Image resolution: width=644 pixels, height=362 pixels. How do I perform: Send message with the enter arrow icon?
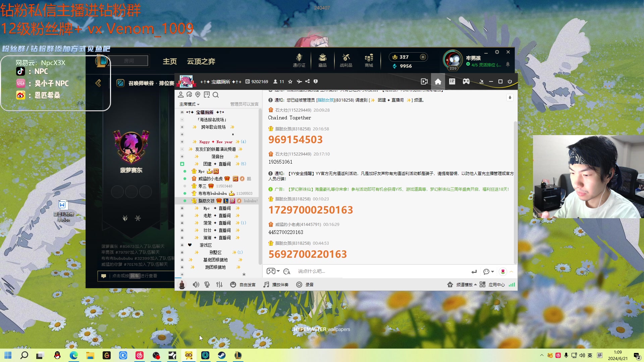click(x=474, y=271)
